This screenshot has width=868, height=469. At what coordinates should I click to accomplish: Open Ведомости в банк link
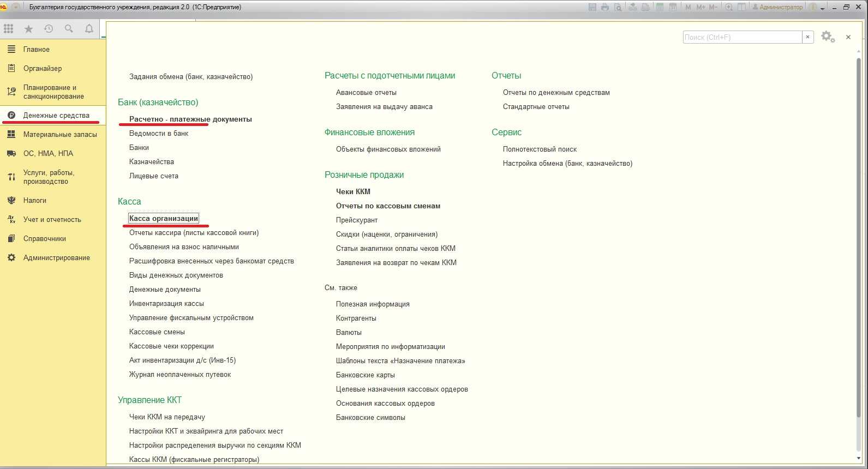pyautogui.click(x=159, y=133)
